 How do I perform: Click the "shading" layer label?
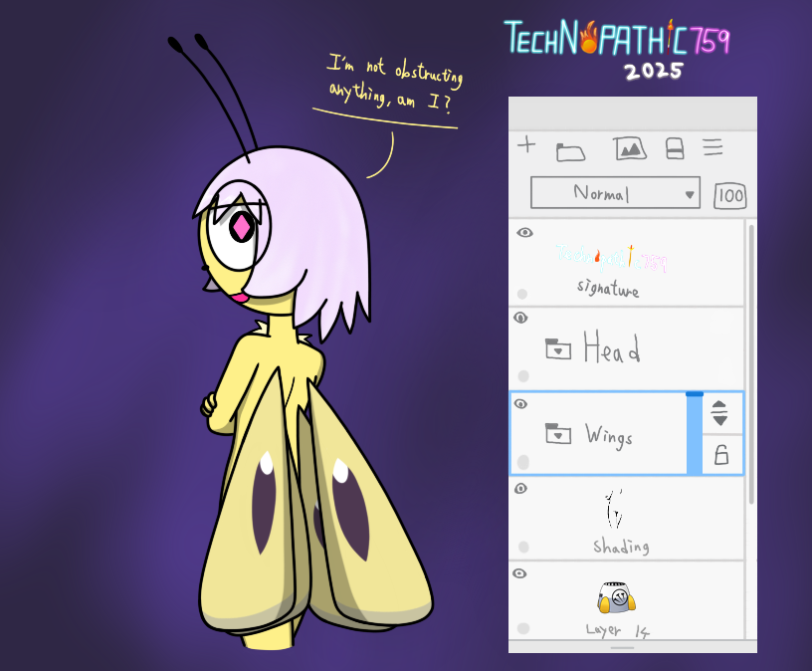[621, 547]
